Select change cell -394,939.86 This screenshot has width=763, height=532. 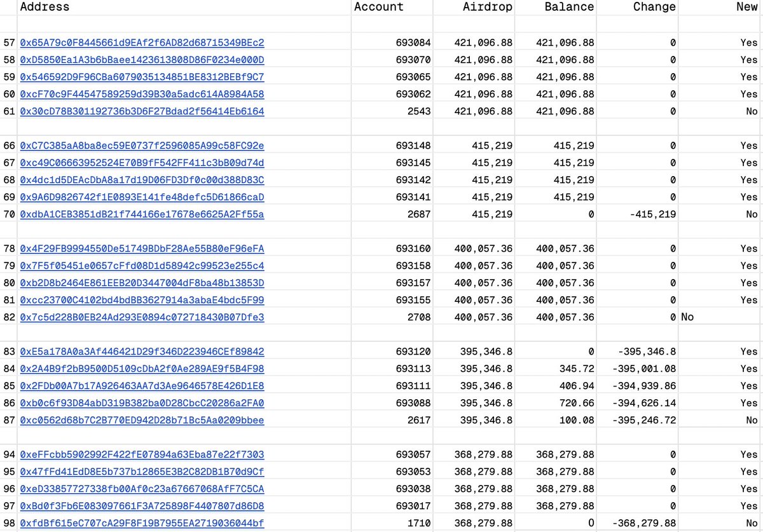pos(643,386)
